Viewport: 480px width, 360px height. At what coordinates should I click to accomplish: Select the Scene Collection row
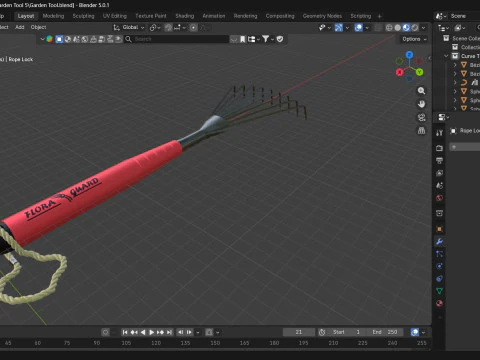461,38
